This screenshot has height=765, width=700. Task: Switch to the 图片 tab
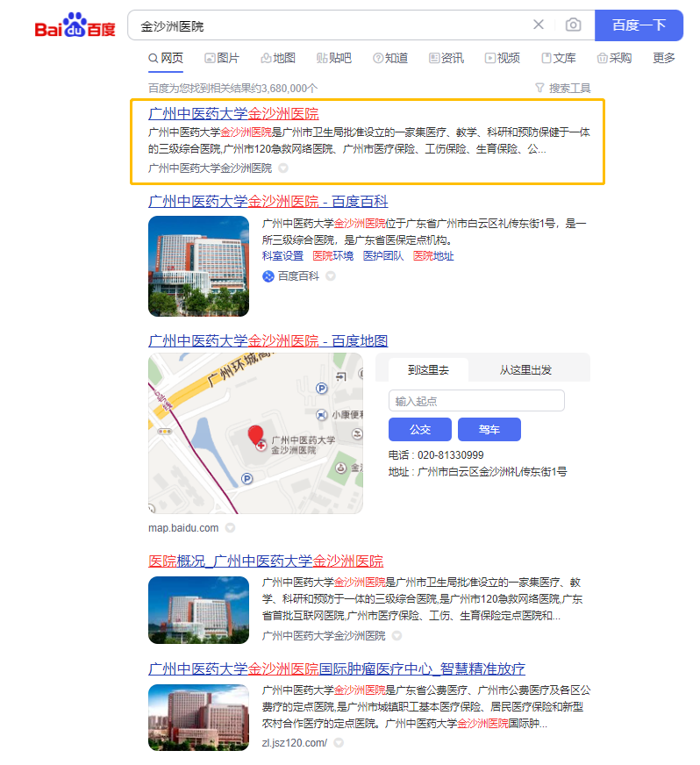click(x=222, y=58)
